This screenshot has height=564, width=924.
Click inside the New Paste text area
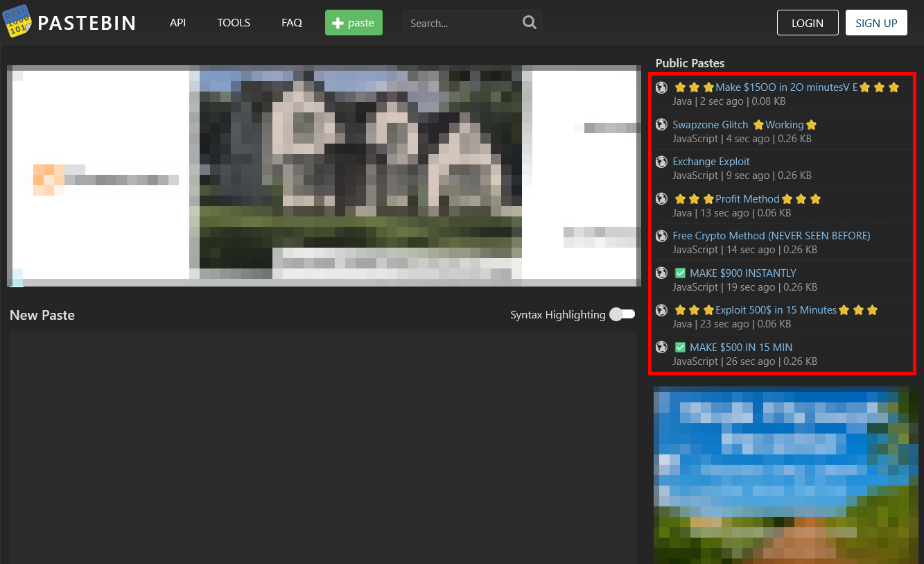pos(322,444)
